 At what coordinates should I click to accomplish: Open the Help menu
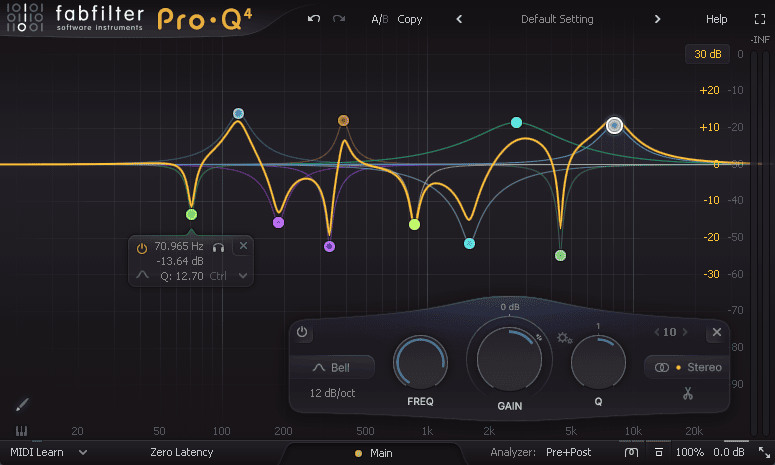tap(716, 19)
